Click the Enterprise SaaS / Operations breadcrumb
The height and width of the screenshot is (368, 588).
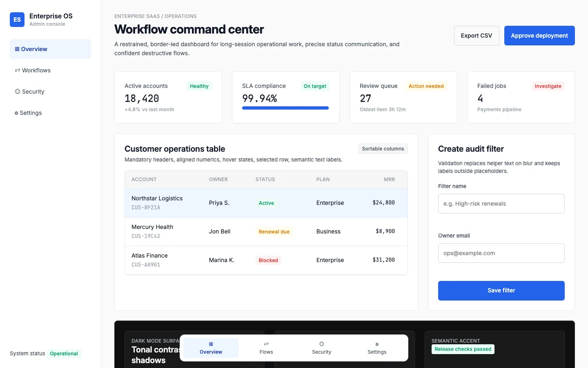point(156,16)
